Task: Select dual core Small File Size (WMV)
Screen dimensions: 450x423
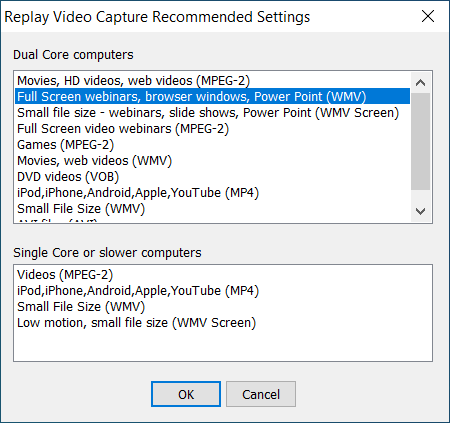Action: 213,209
